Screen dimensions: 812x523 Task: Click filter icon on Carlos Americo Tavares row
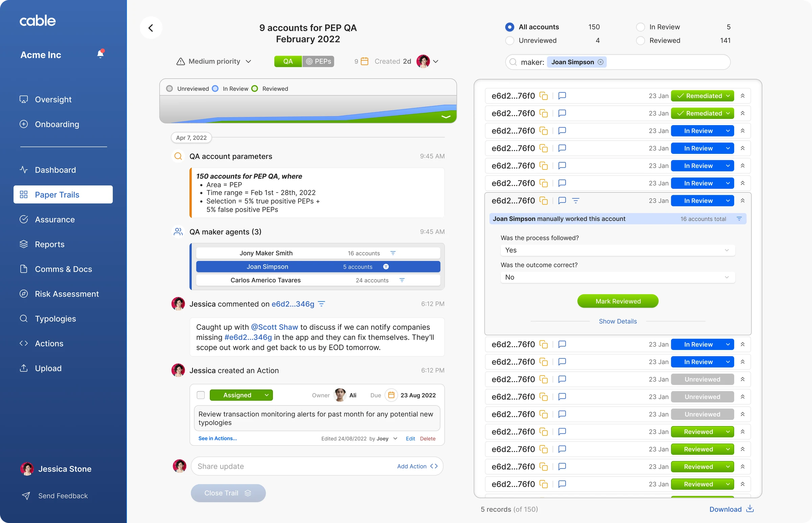402,281
